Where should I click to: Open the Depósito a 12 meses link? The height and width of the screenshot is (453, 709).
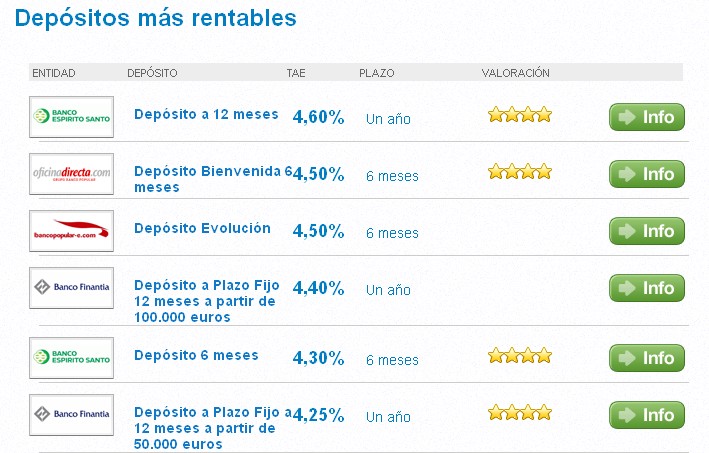[x=206, y=114]
